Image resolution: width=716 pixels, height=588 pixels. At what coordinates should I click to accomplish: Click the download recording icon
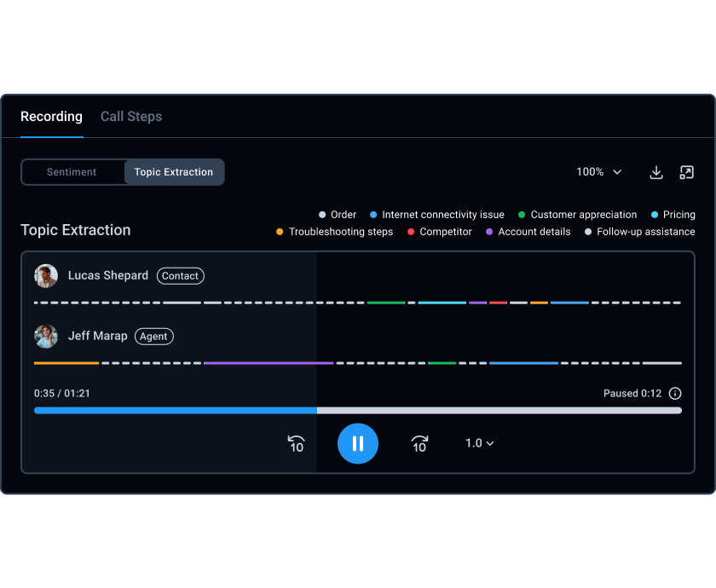[656, 172]
